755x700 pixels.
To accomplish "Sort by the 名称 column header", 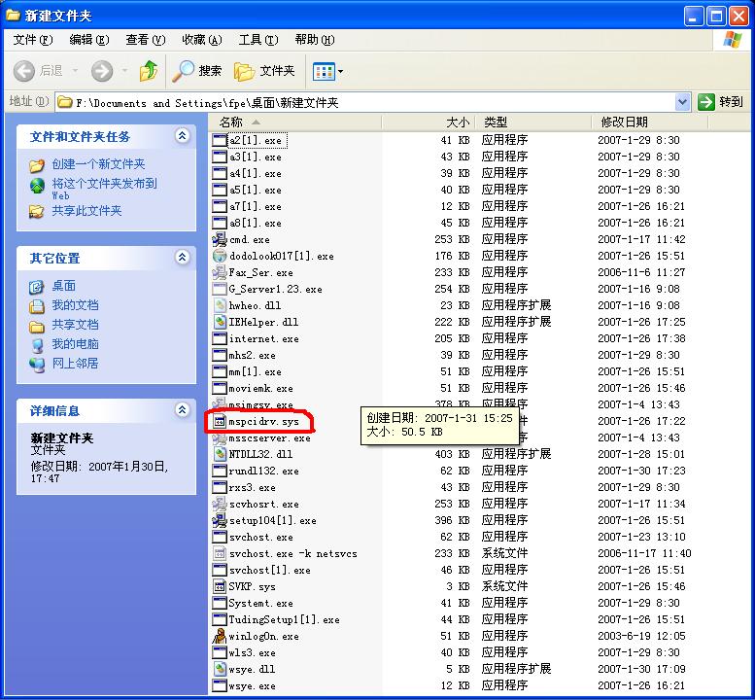I will click(x=295, y=122).
